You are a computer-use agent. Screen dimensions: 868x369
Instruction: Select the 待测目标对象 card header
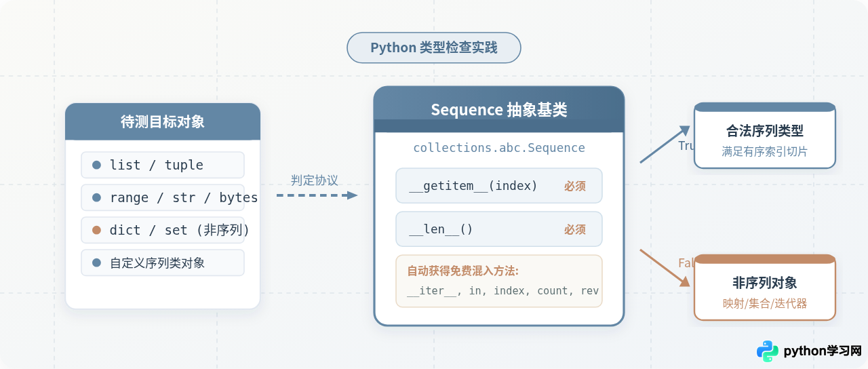click(x=163, y=121)
